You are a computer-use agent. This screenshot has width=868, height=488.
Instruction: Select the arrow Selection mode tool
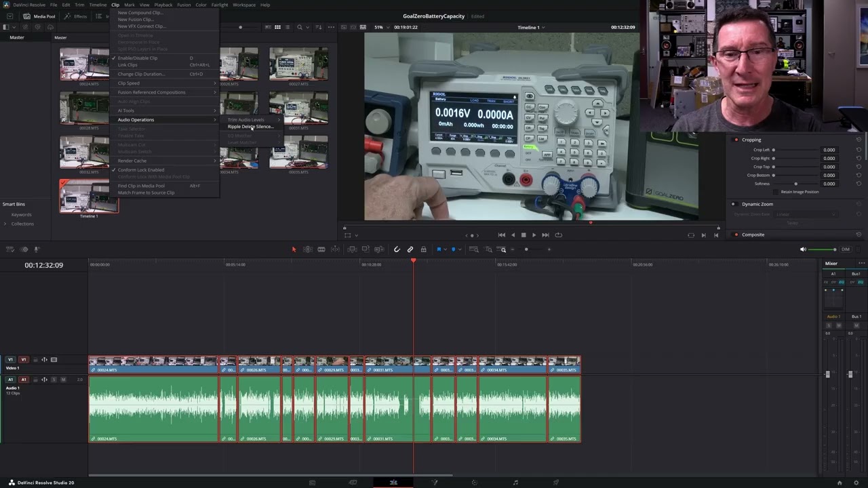click(294, 249)
